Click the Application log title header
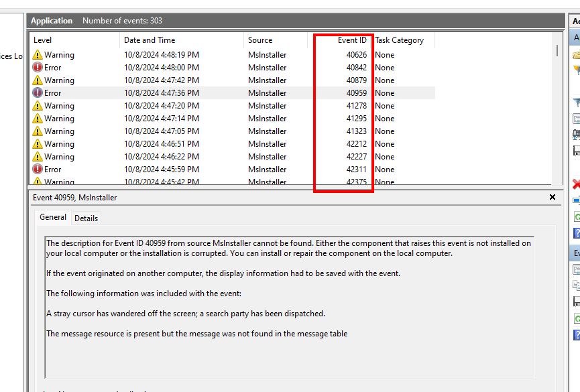This screenshot has height=392, width=580. pos(52,21)
